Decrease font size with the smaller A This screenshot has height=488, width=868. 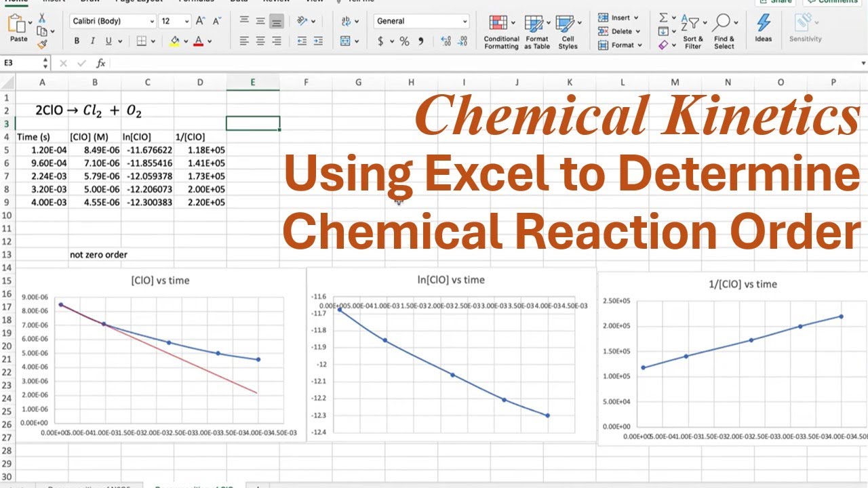217,21
